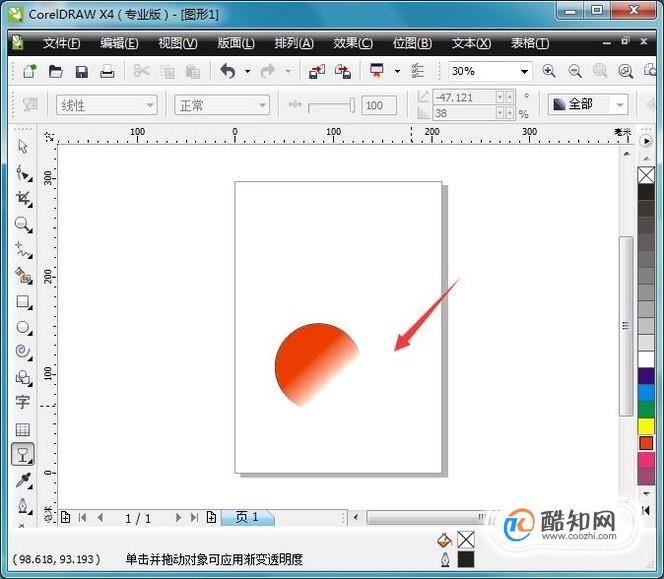Pick the no-color X swatch in palette
The width and height of the screenshot is (664, 579).
click(x=646, y=175)
